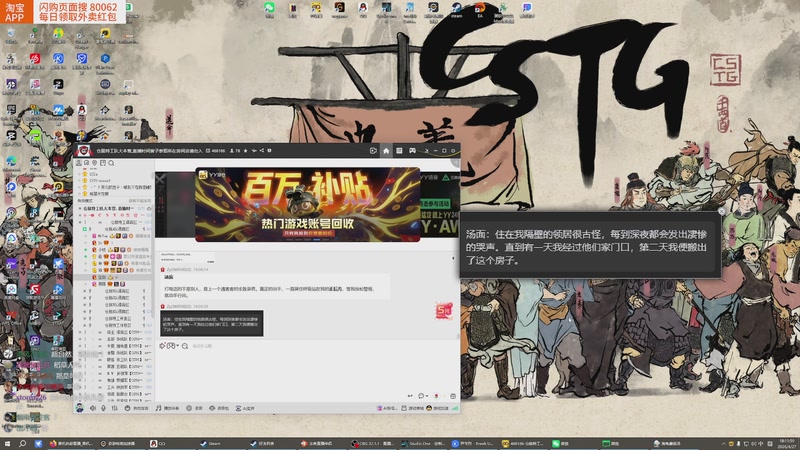800x450 pixels.
Task: Collapse the root channel tree node
Action: point(80,209)
